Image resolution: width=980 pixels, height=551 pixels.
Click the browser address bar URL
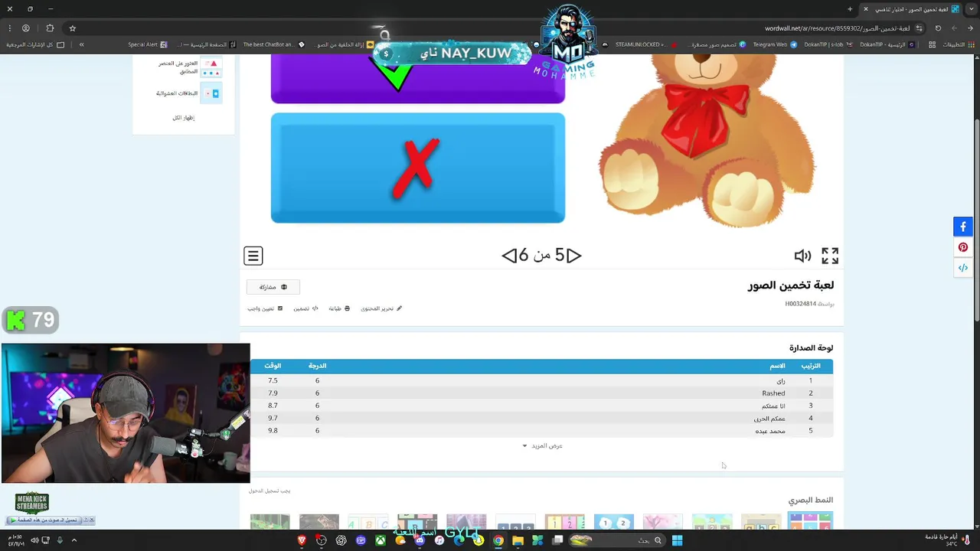[836, 28]
